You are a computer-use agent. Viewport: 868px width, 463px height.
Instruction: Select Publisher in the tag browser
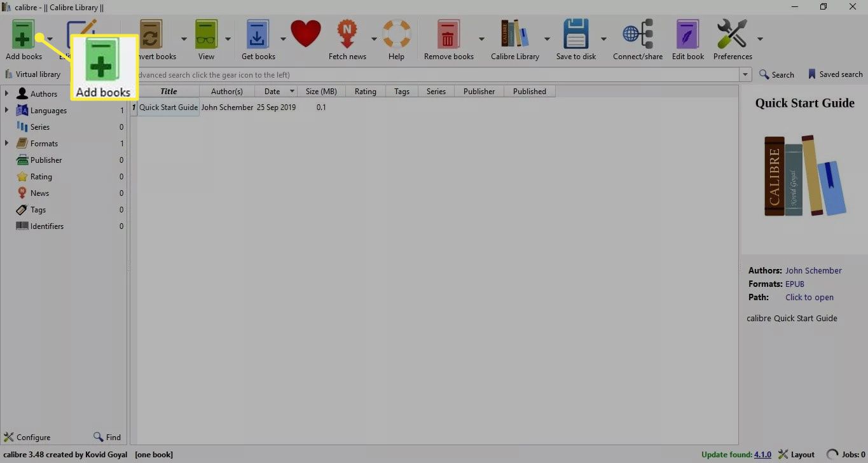(46, 160)
